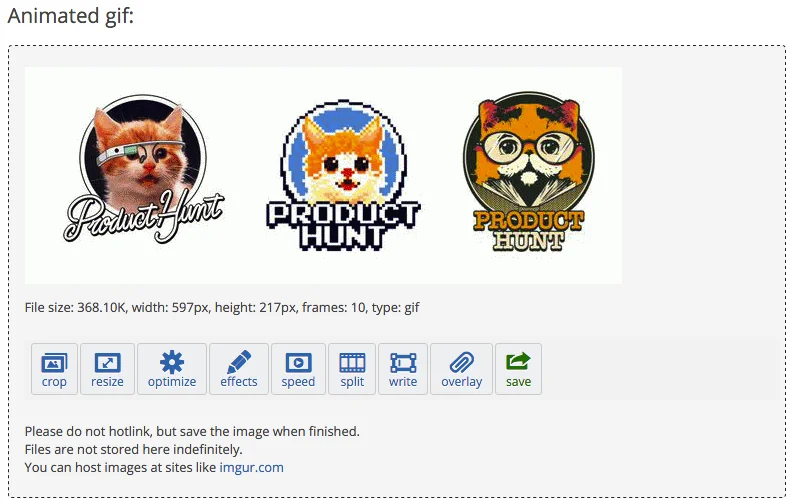
Task: Select the file size info text
Action: (x=222, y=307)
